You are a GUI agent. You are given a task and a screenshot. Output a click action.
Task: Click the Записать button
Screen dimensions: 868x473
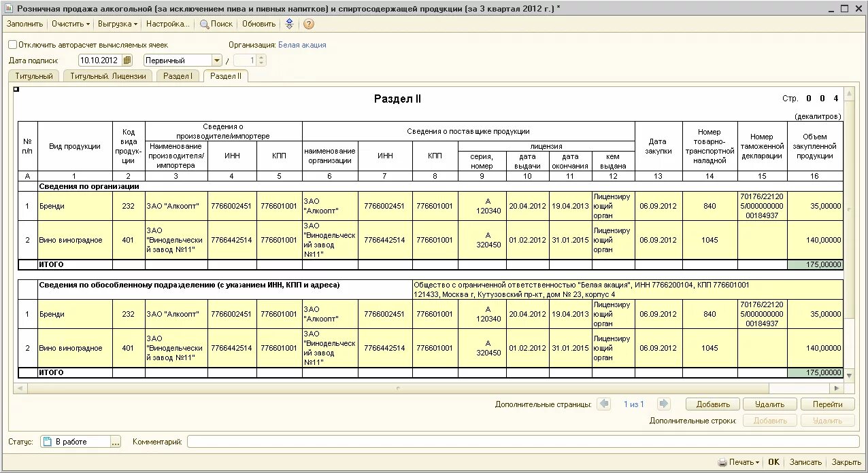click(x=805, y=462)
